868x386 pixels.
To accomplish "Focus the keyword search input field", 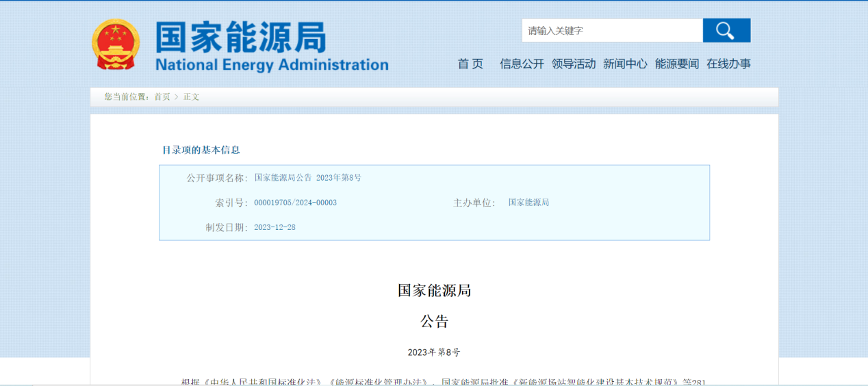I will [x=612, y=31].
